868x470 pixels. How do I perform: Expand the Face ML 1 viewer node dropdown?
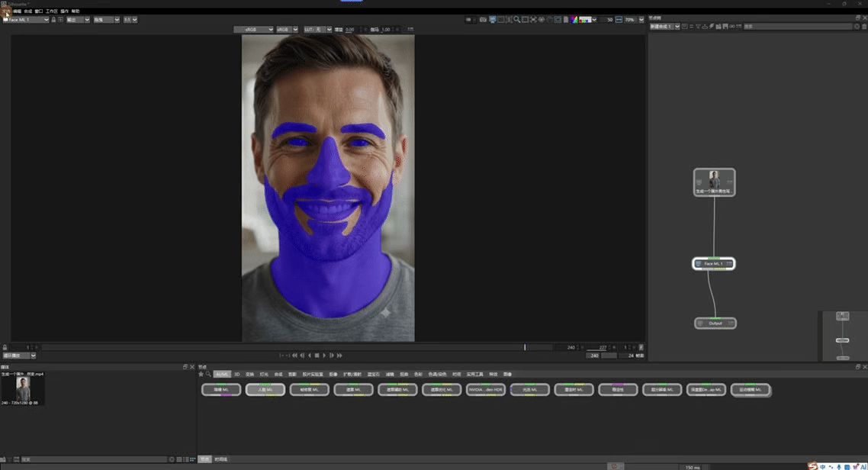click(x=26, y=20)
